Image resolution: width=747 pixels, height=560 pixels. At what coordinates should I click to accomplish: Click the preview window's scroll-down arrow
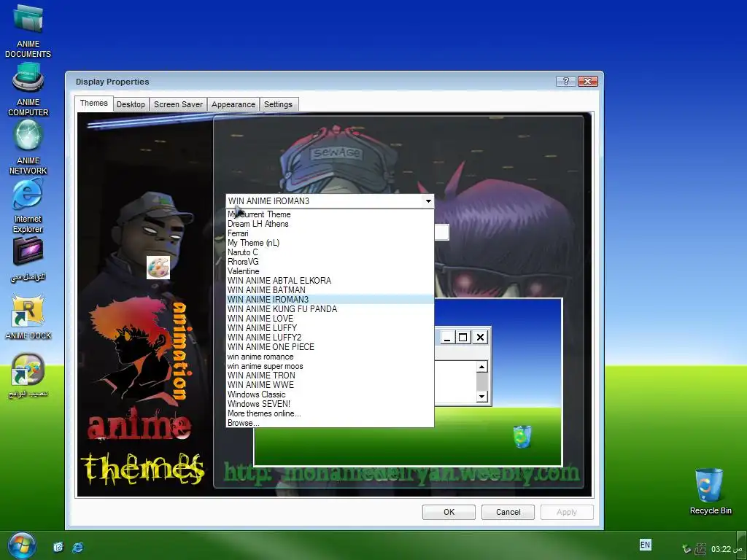click(x=481, y=396)
